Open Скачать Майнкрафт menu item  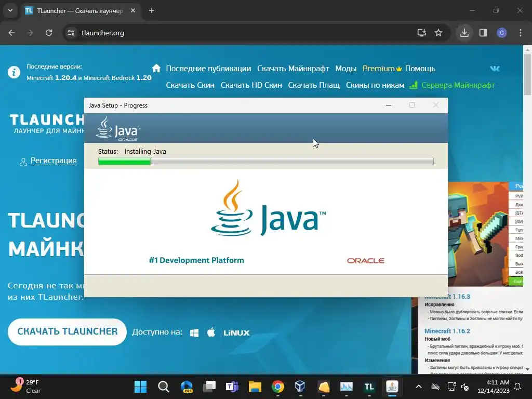293,69
